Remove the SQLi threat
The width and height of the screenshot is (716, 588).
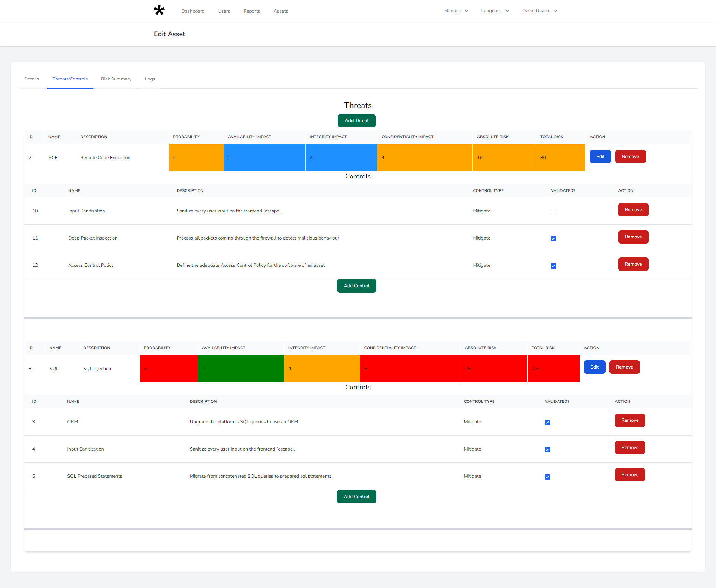(624, 367)
